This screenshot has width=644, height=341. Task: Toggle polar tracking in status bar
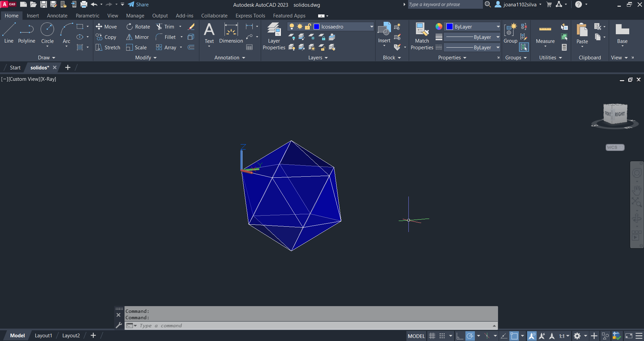tap(470, 336)
